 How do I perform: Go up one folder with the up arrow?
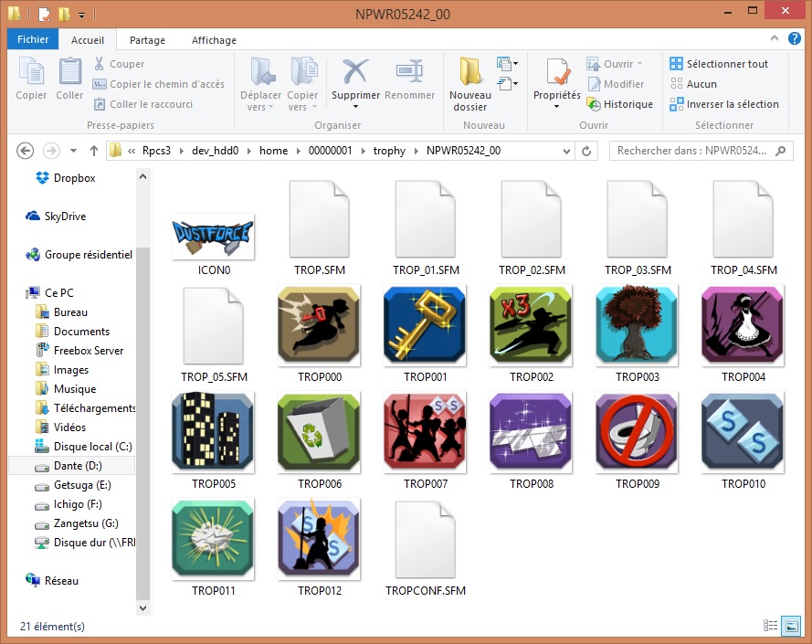[94, 151]
